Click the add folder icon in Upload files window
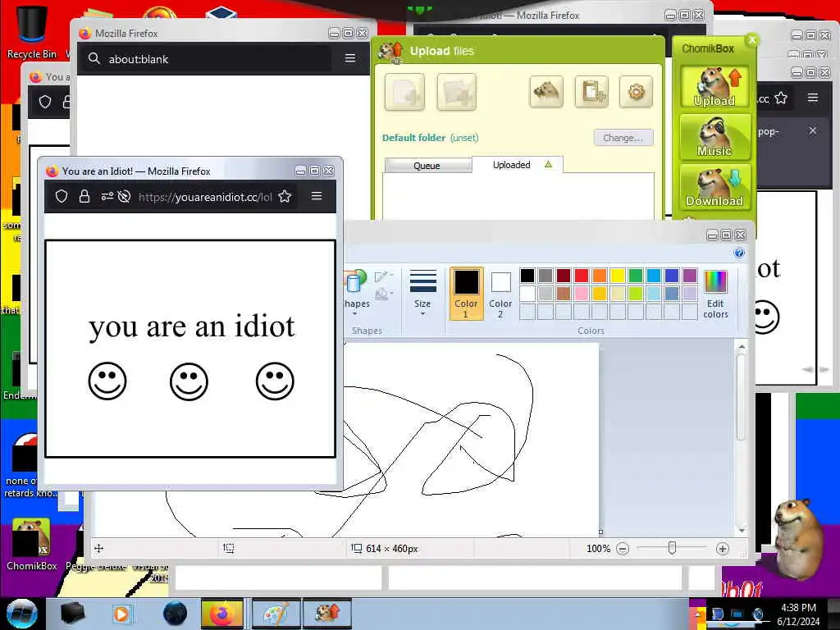 click(x=456, y=92)
